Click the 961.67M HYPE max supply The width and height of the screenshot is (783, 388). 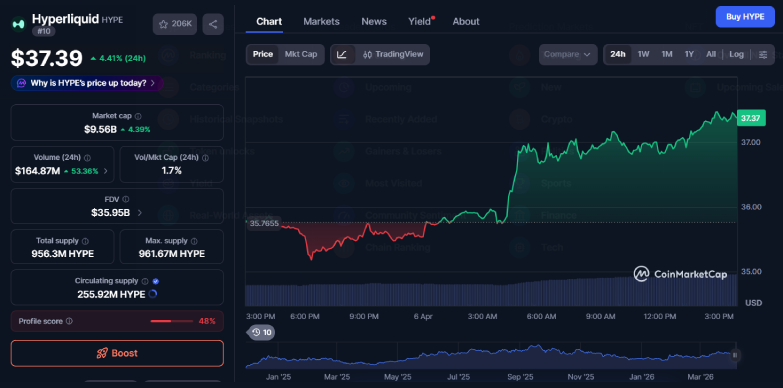172,254
